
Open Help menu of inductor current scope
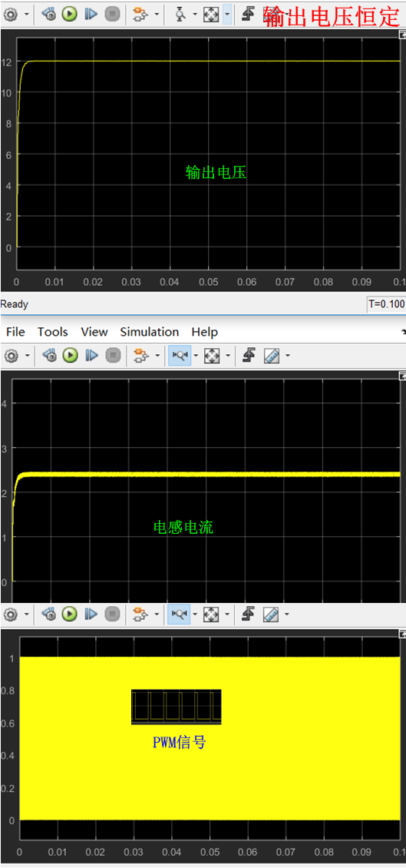click(205, 332)
